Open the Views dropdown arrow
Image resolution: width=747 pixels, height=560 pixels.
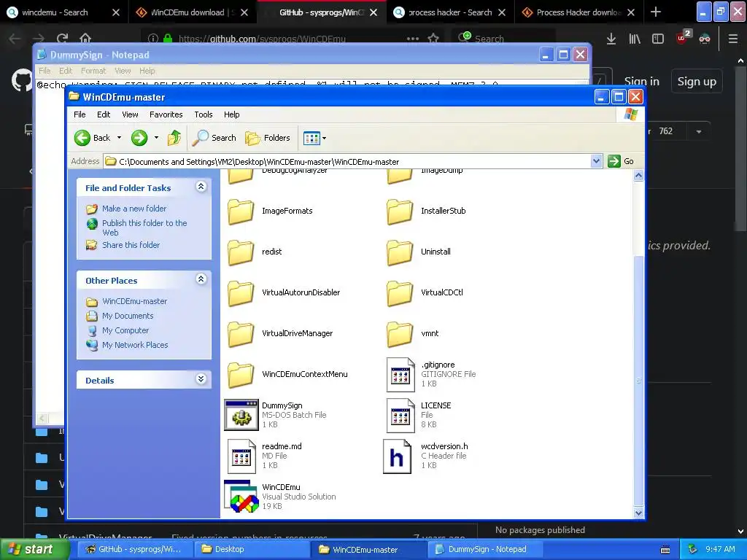pos(325,138)
